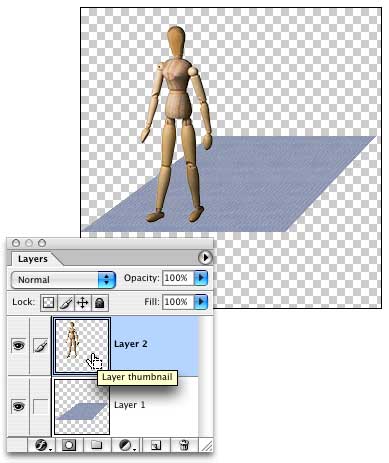Add a layer mask using bottom icon
This screenshot has width=389, height=463.
(69, 445)
